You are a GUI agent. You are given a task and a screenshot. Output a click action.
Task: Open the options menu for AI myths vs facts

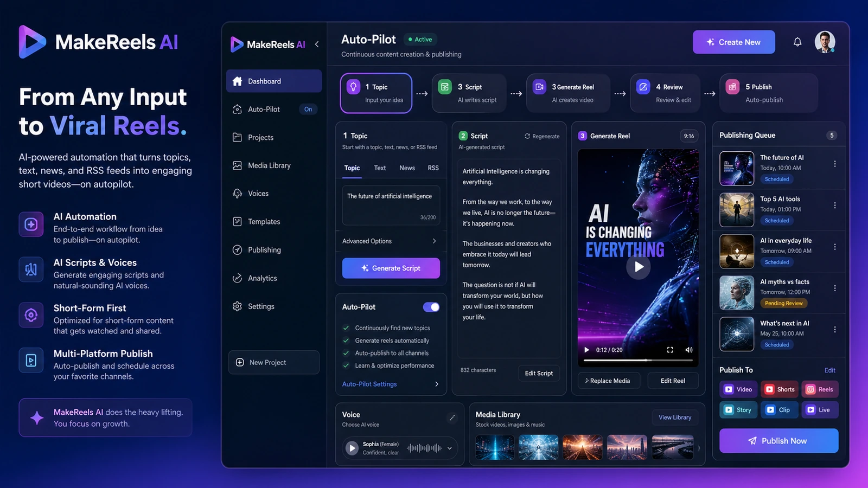click(835, 288)
